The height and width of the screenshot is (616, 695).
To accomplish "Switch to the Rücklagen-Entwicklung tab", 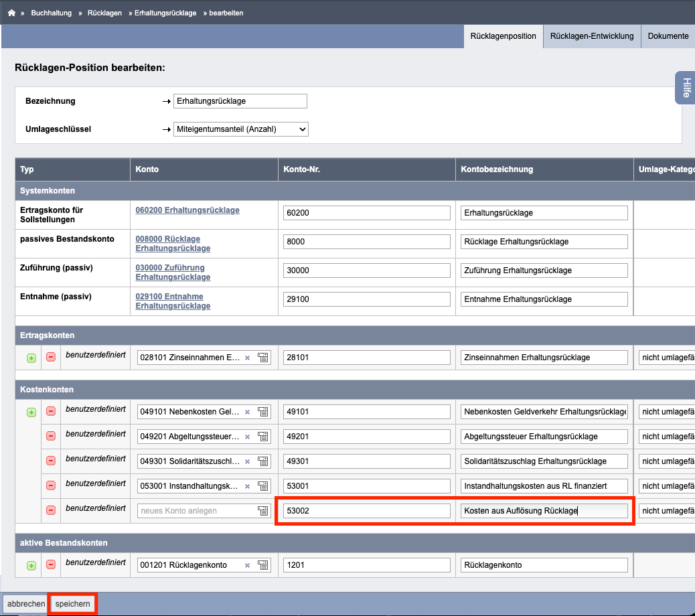I will click(592, 36).
